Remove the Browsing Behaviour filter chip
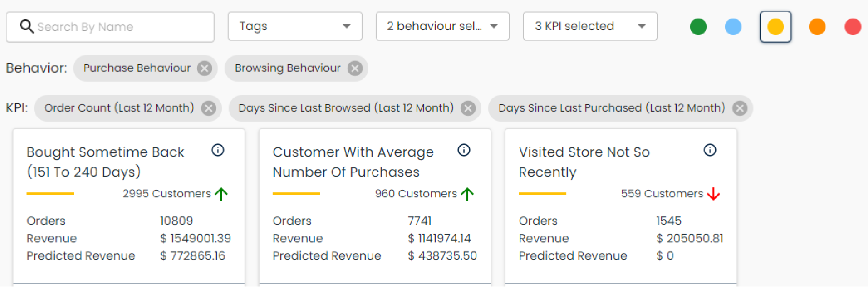 click(x=355, y=68)
